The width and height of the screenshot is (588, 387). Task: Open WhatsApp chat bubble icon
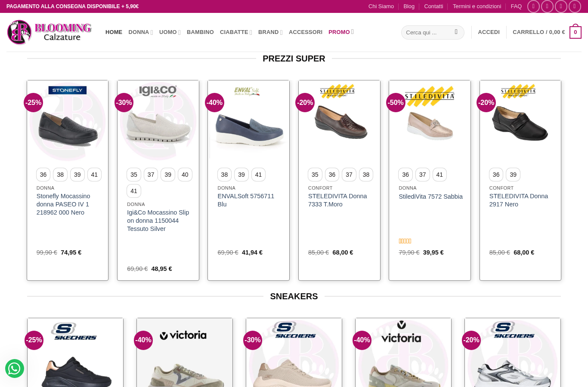click(15, 369)
